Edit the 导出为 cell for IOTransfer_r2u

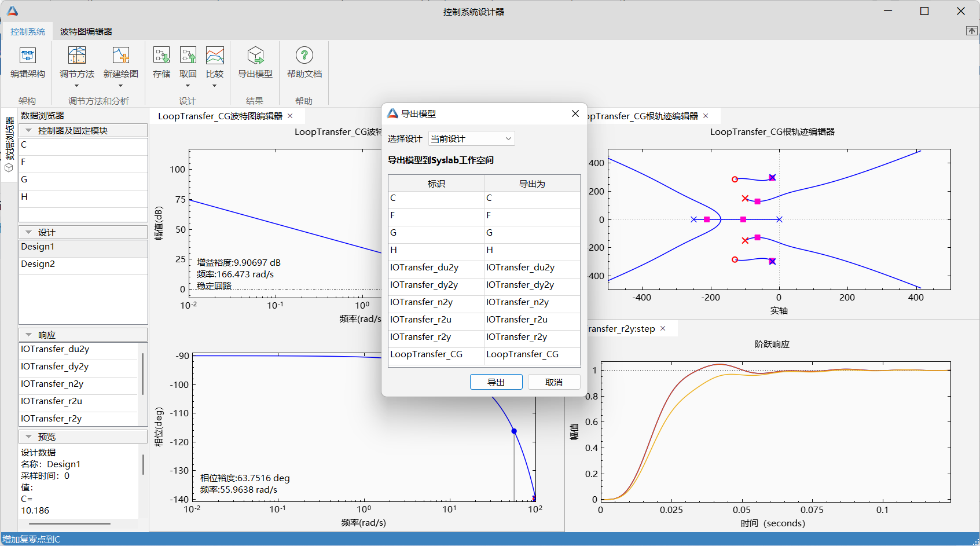coord(532,321)
